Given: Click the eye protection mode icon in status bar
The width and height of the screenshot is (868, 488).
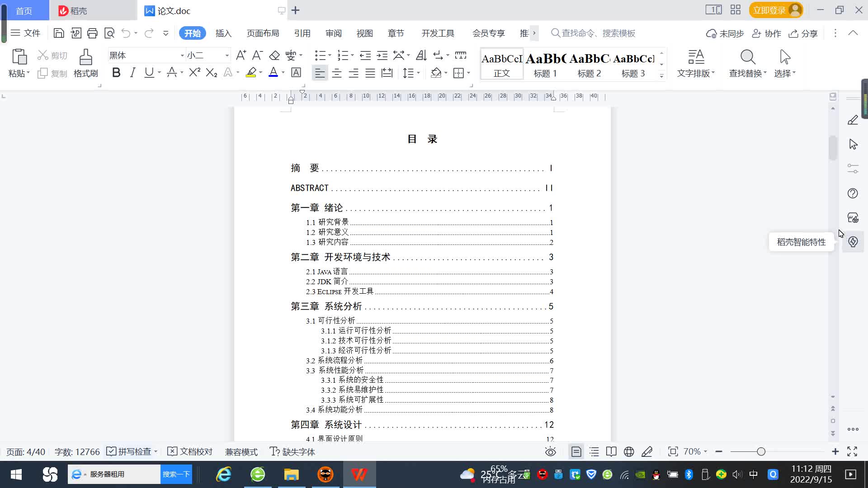Looking at the screenshot, I should [x=550, y=451].
